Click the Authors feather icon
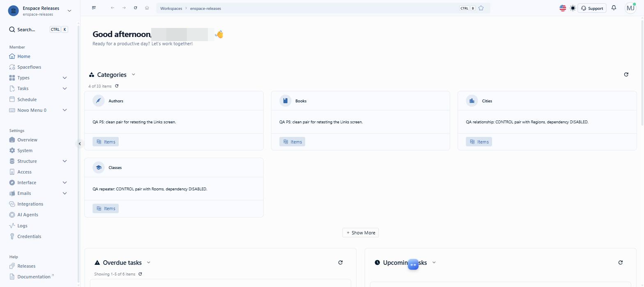The height and width of the screenshot is (287, 644). tap(99, 101)
